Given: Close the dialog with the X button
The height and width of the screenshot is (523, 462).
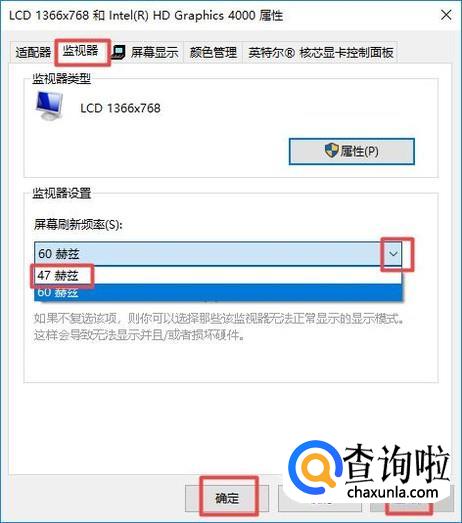Looking at the screenshot, I should (446, 15).
